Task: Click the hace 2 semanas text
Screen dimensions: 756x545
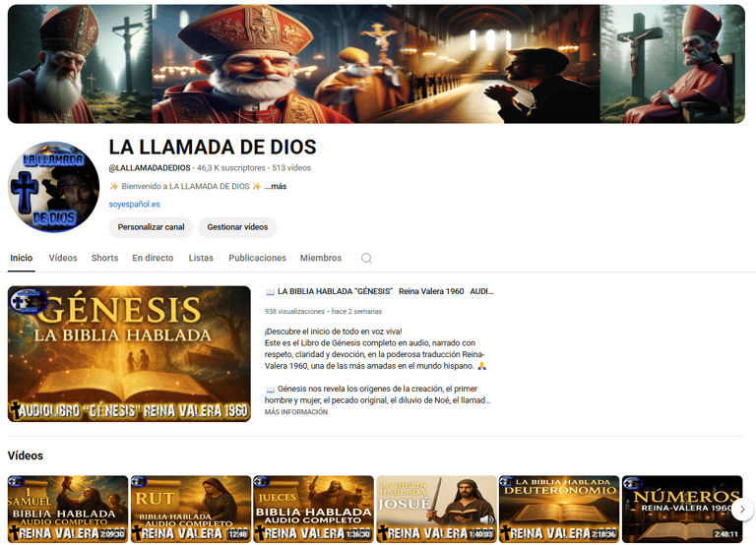Action: [356, 312]
